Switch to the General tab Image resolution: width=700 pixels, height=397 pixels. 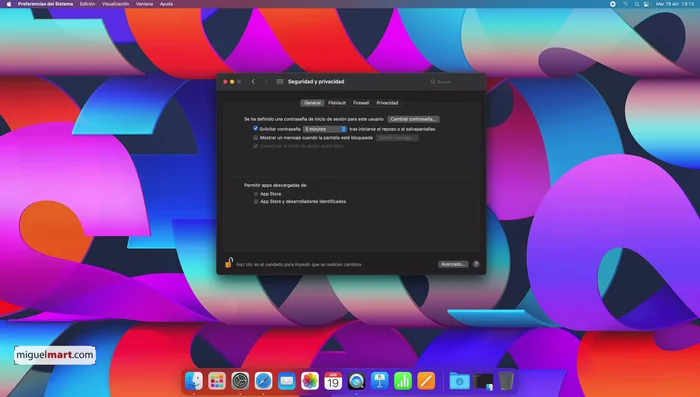pos(312,103)
